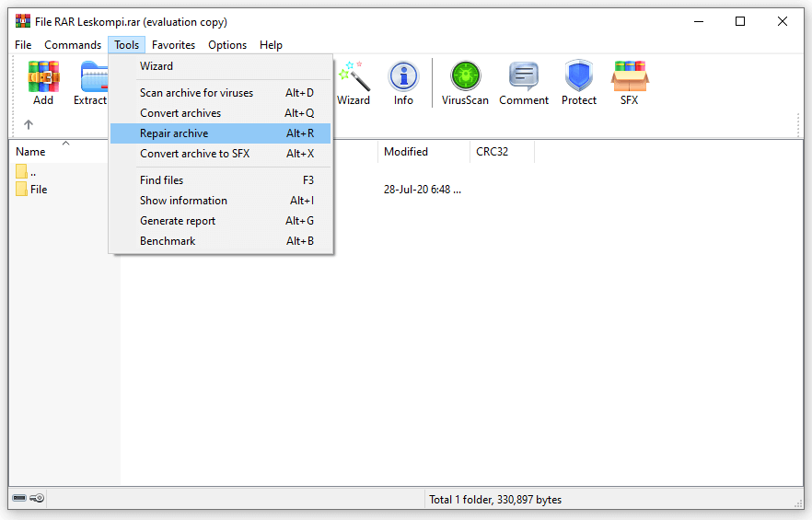The height and width of the screenshot is (520, 812).
Task: Click the Info toolbar icon
Action: (x=403, y=83)
